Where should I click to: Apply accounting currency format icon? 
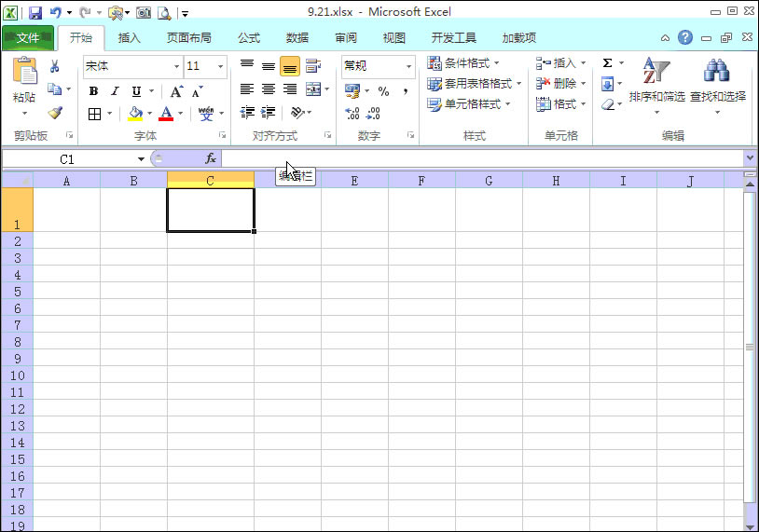pyautogui.click(x=352, y=90)
